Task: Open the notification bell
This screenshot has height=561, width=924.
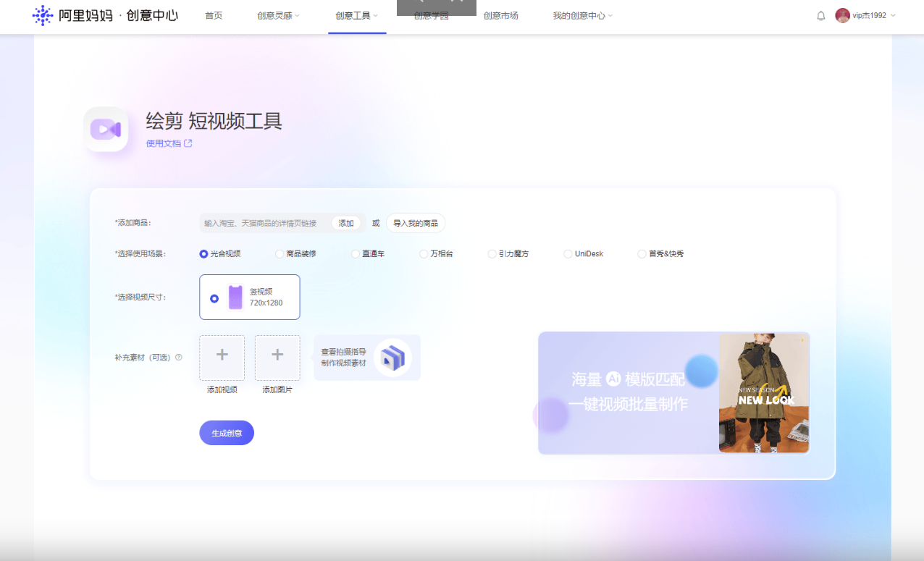Action: click(821, 15)
